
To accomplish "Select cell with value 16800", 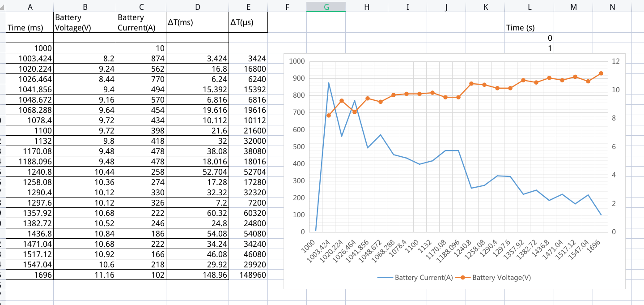I will tap(248, 69).
